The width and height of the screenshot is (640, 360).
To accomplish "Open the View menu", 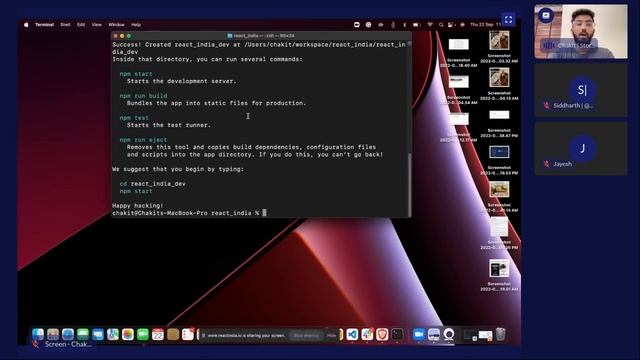I will point(97,25).
